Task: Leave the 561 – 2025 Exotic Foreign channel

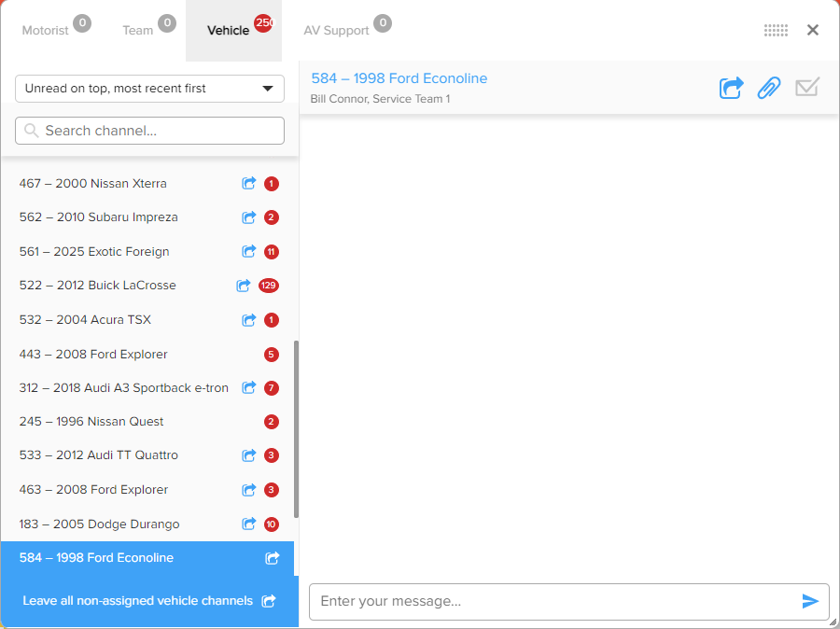Action: (248, 251)
